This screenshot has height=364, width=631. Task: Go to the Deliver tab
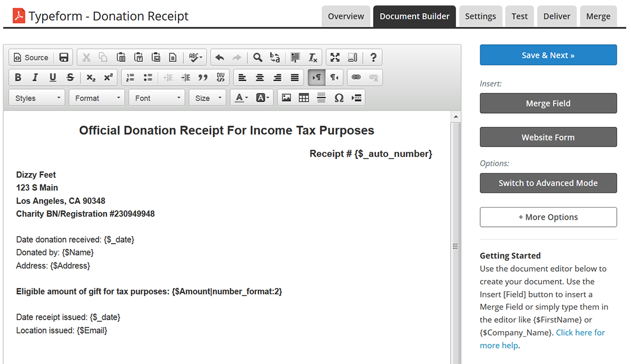[x=557, y=16]
